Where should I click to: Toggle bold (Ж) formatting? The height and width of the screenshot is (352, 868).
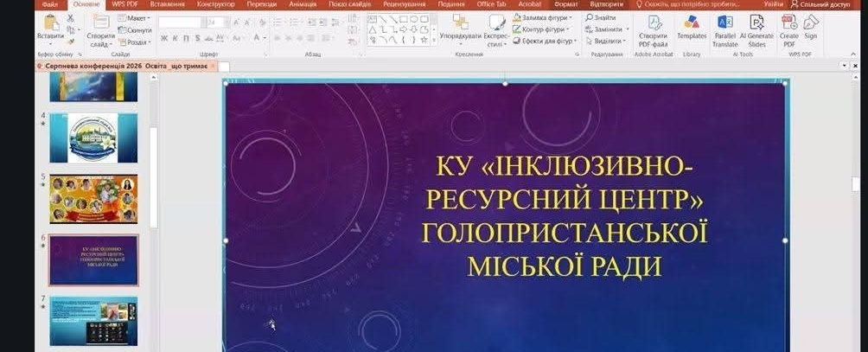[164, 38]
